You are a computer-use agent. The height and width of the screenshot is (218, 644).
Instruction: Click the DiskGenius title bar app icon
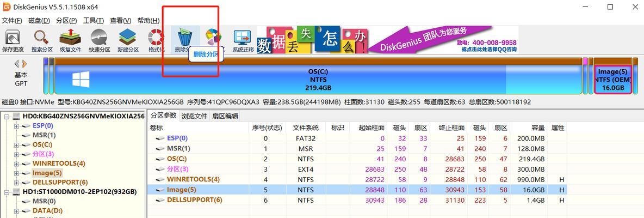(7, 7)
